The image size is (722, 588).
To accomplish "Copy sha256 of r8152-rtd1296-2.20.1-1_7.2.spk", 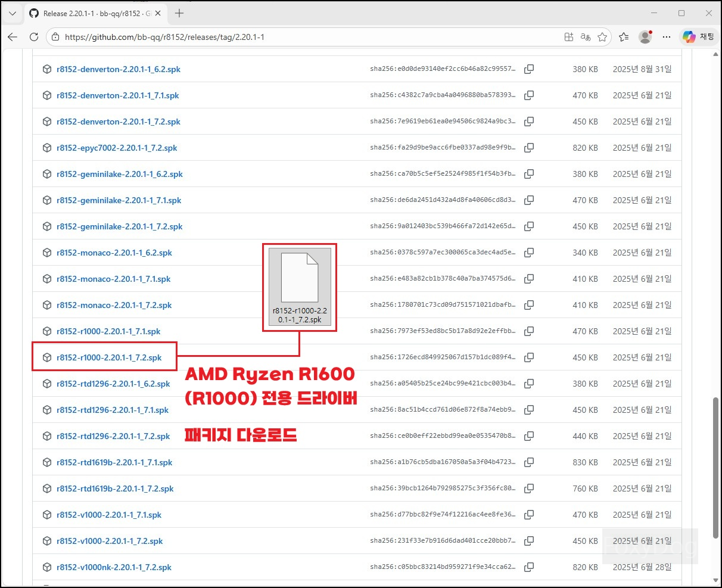I will (x=528, y=436).
